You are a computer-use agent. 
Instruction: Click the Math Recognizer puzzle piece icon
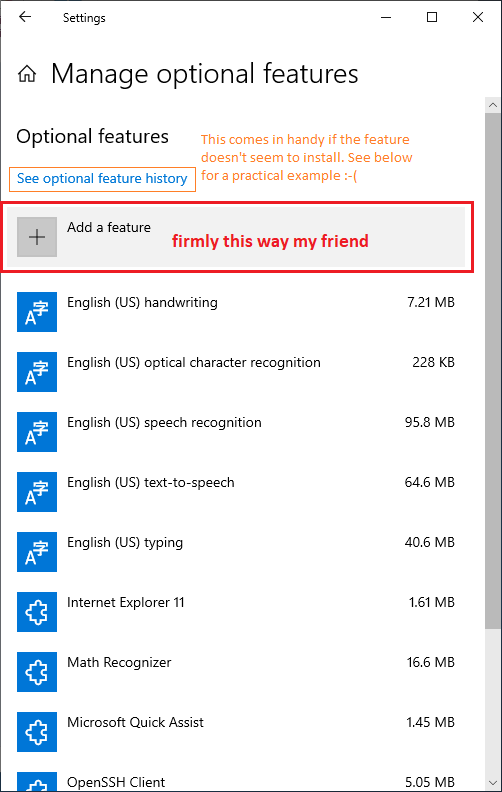point(37,672)
